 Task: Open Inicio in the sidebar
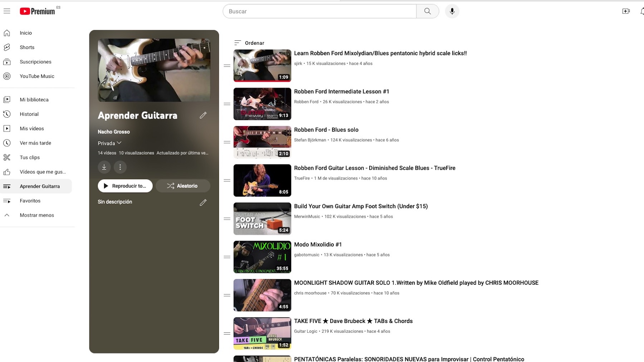point(36,33)
